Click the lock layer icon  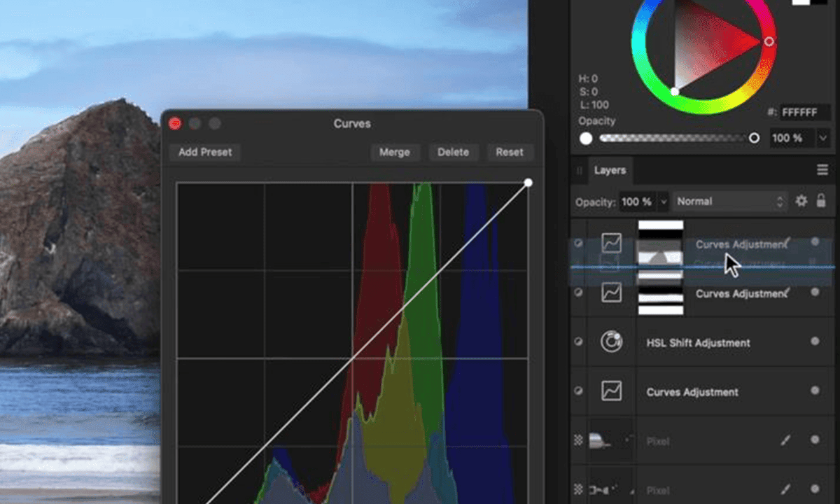[x=820, y=201]
